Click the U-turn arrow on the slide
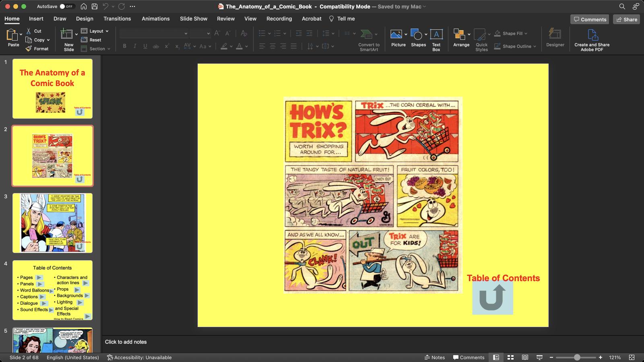The height and width of the screenshot is (362, 644). pos(492,298)
